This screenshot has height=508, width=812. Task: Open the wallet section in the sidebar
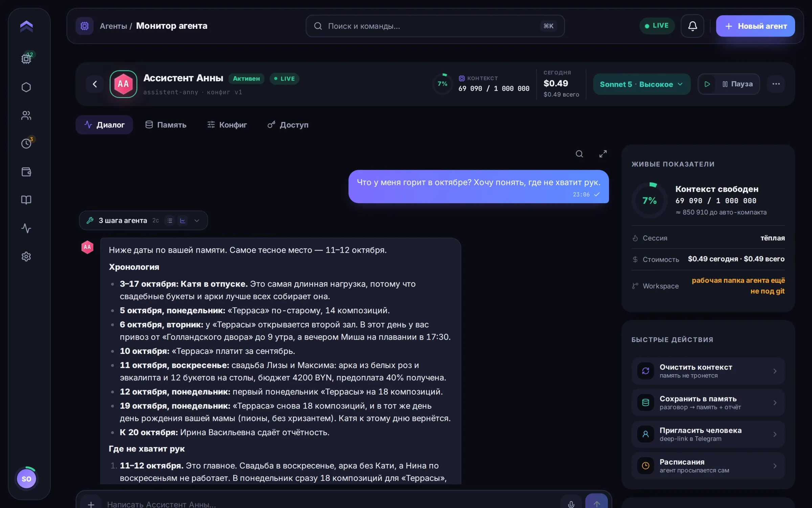(x=26, y=172)
